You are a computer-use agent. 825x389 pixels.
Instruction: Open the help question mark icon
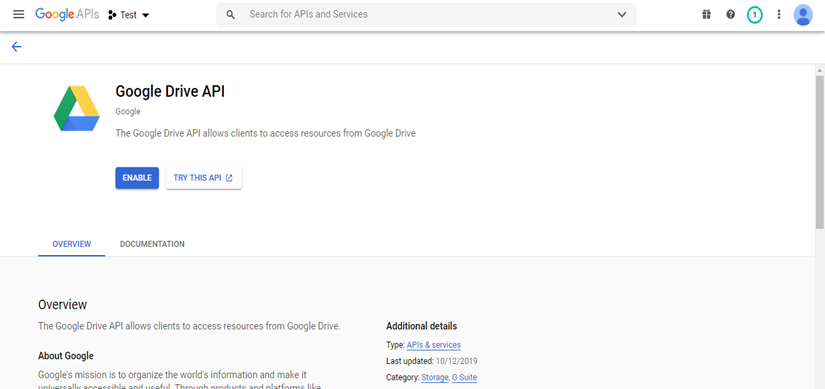(730, 15)
